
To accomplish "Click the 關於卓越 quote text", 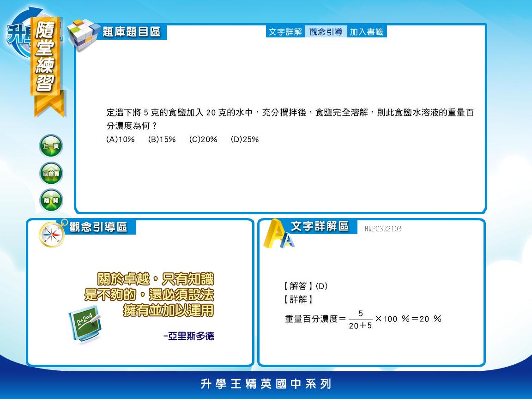I will tap(149, 295).
